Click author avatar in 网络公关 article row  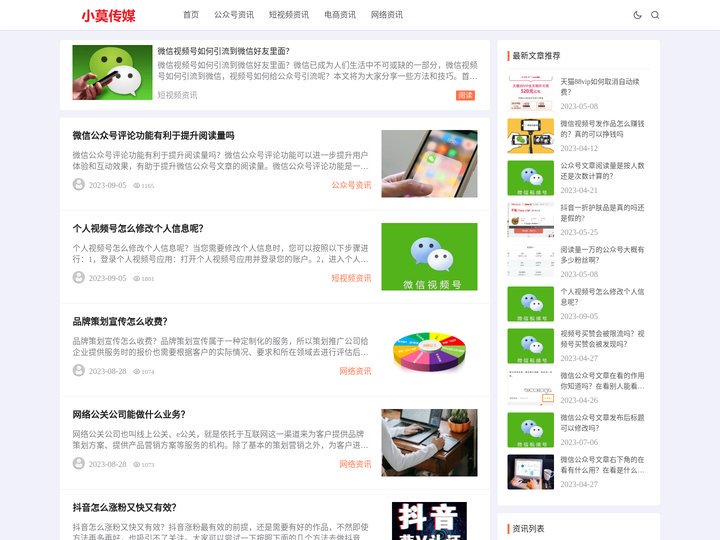click(79, 463)
